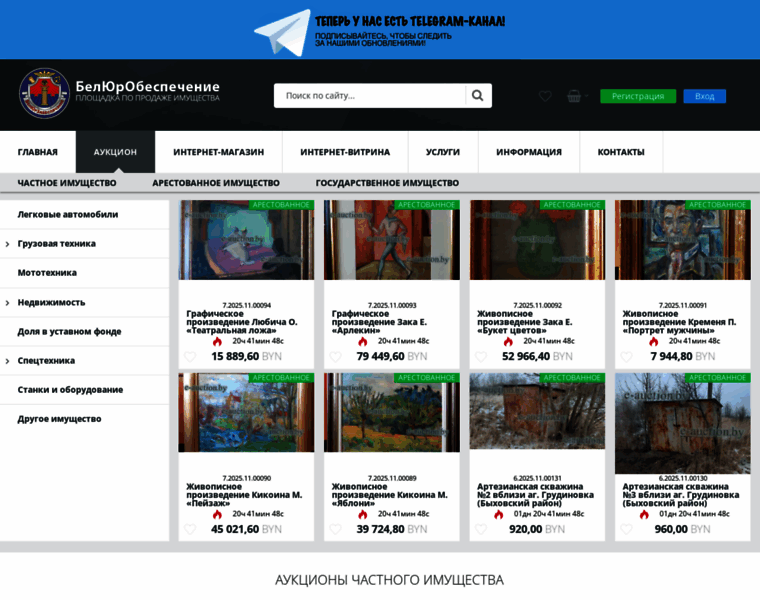Click flame icon on «Арлекин» lot

tap(363, 342)
